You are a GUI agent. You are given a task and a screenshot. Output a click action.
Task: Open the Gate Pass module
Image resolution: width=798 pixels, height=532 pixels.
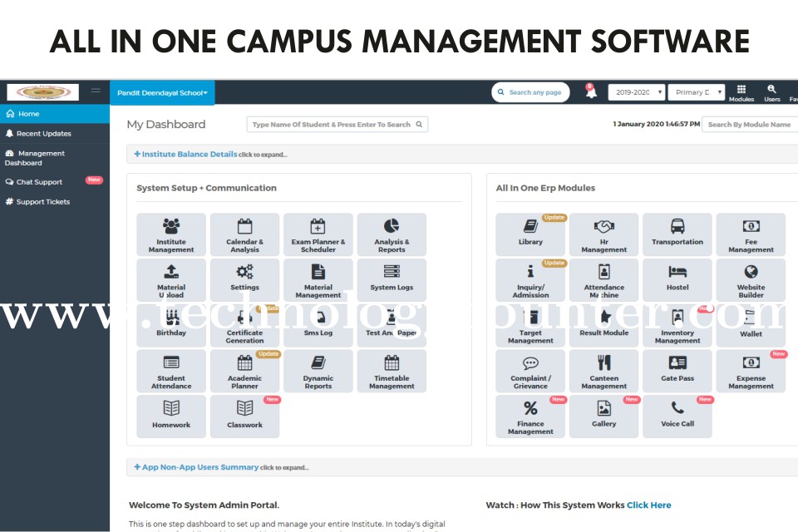pyautogui.click(x=677, y=371)
